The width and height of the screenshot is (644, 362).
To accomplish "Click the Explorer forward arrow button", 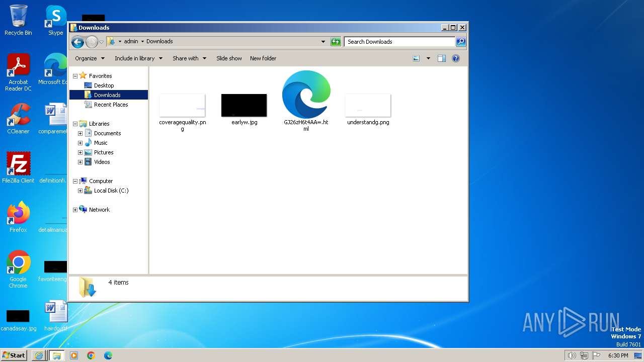I will 92,42.
